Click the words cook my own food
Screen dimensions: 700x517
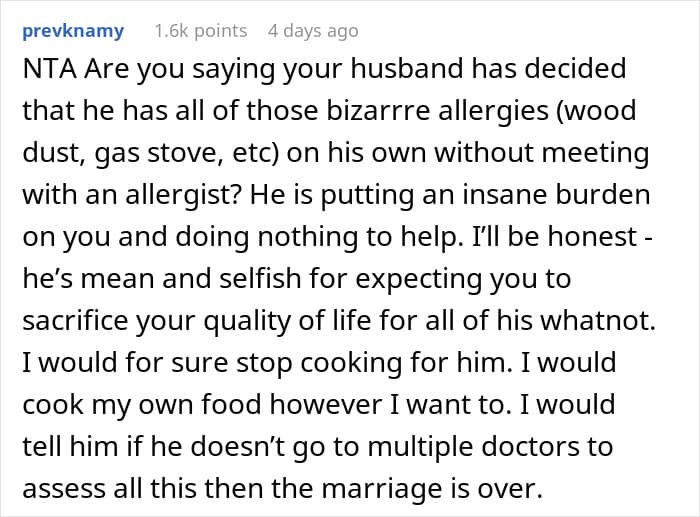click(142, 405)
